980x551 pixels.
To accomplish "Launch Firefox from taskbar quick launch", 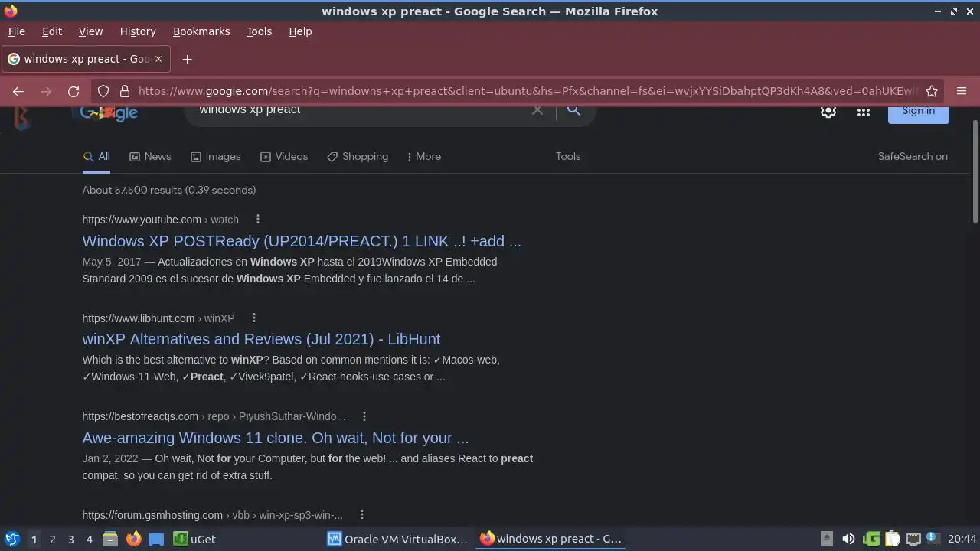I will [x=133, y=539].
